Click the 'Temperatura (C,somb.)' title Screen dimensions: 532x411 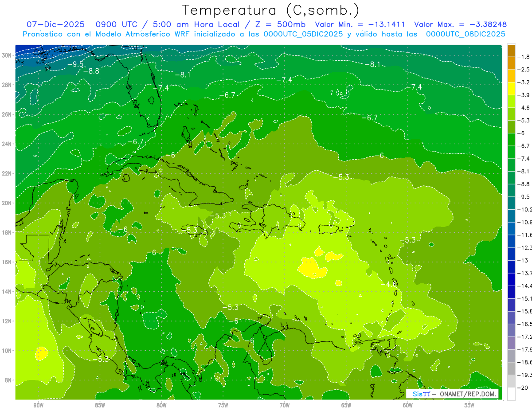coord(271,10)
